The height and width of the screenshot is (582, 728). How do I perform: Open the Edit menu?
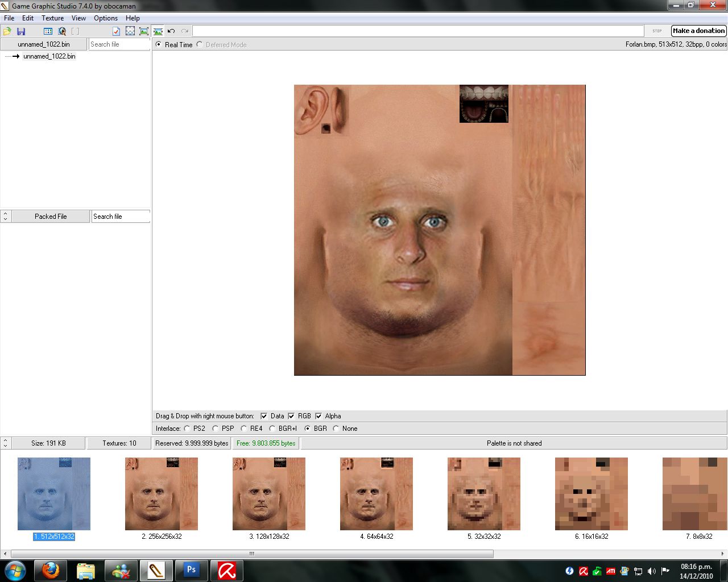click(28, 18)
